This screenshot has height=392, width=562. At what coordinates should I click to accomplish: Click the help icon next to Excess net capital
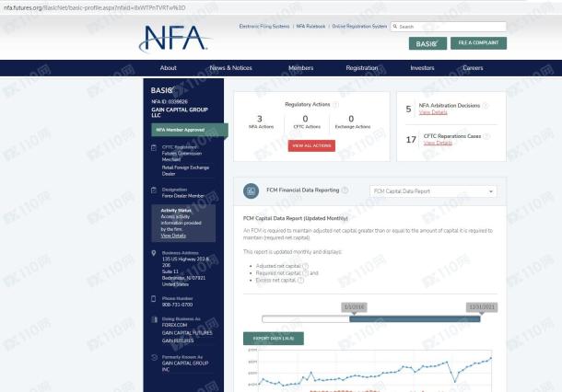(x=300, y=281)
